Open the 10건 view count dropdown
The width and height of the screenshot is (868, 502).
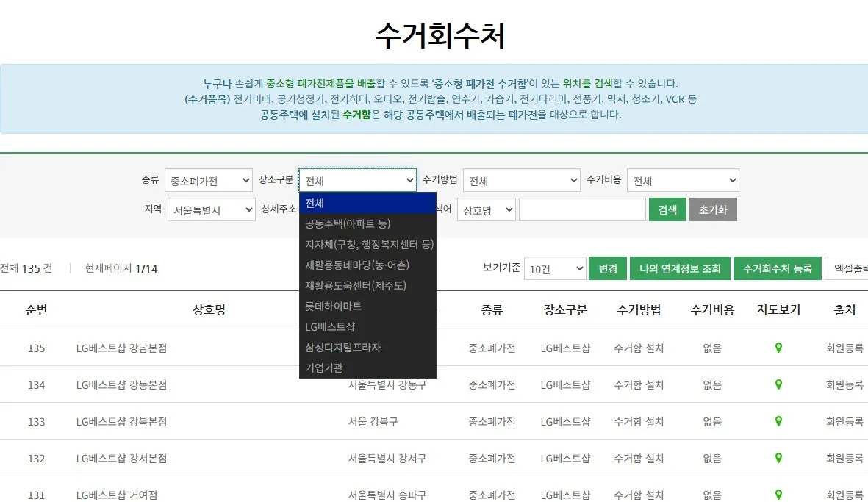(555, 268)
